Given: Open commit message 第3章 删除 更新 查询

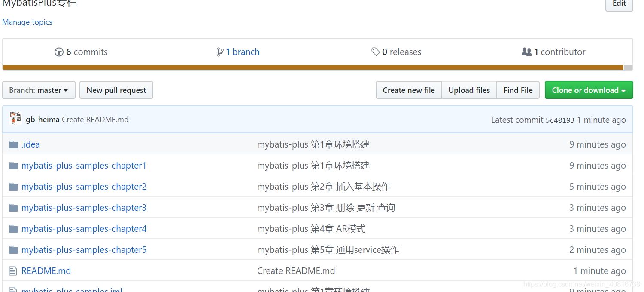Looking at the screenshot, I should click(x=326, y=208).
